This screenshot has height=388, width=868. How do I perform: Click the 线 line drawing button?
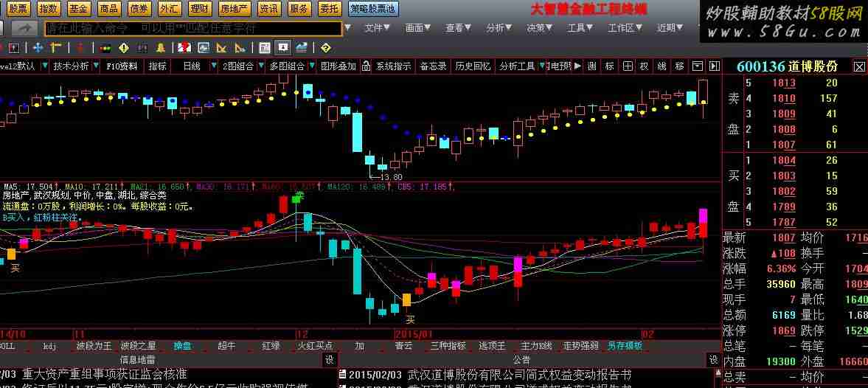coord(662,66)
